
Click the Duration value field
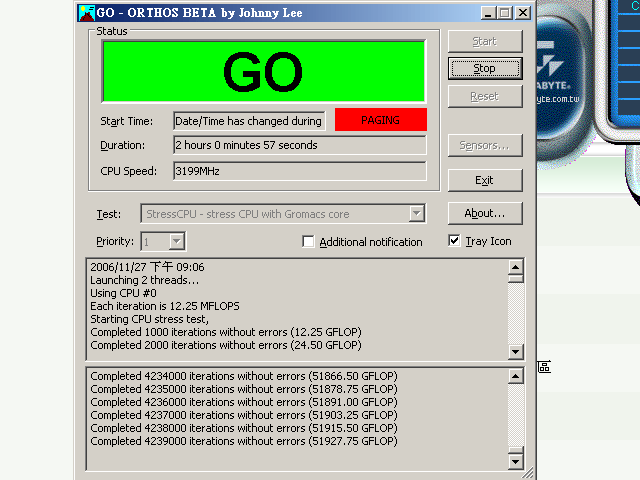click(x=300, y=145)
